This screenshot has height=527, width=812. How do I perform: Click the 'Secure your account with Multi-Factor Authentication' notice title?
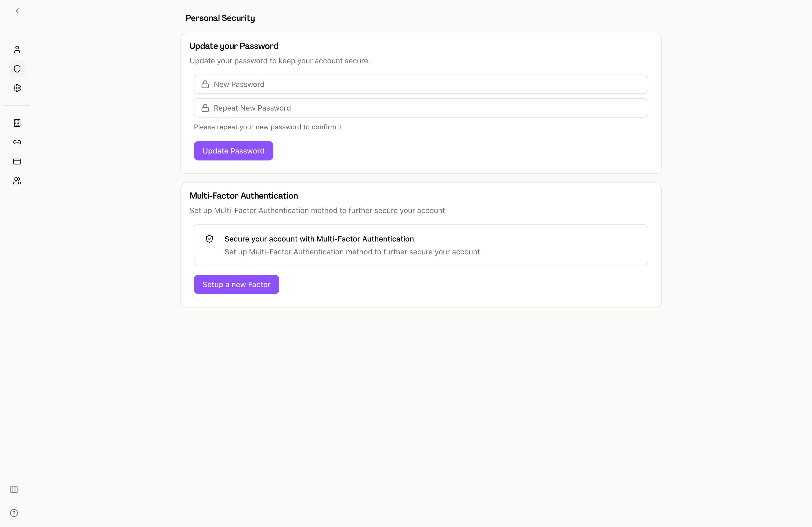coord(319,239)
